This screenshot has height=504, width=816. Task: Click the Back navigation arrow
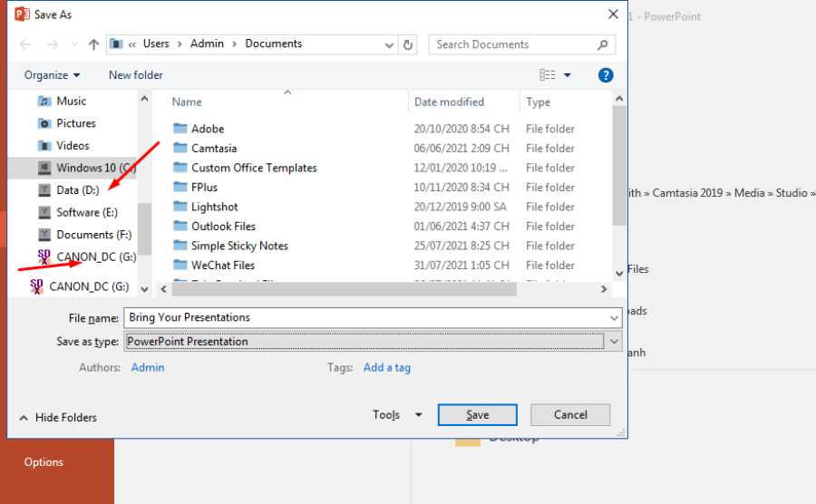tap(25, 44)
